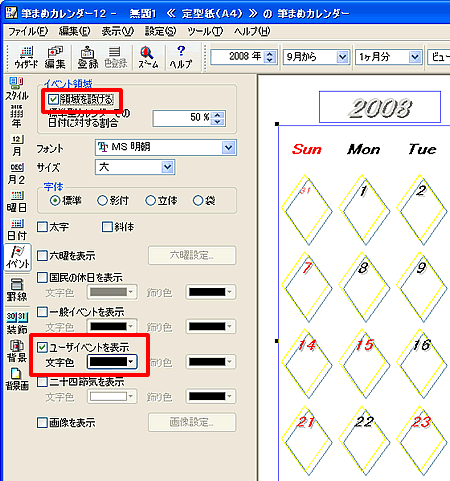The height and width of the screenshot is (481, 450).
Task: Open the ズーム zoom tool
Action: 148,57
